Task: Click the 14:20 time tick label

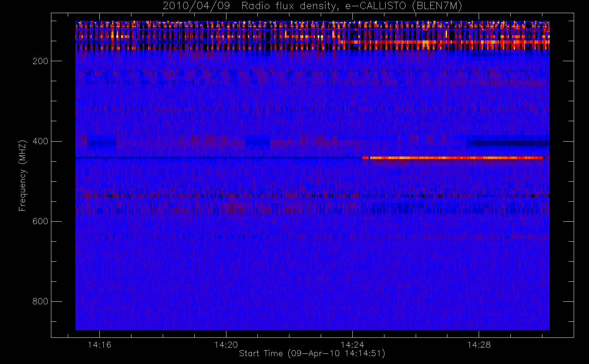Action: click(x=226, y=344)
